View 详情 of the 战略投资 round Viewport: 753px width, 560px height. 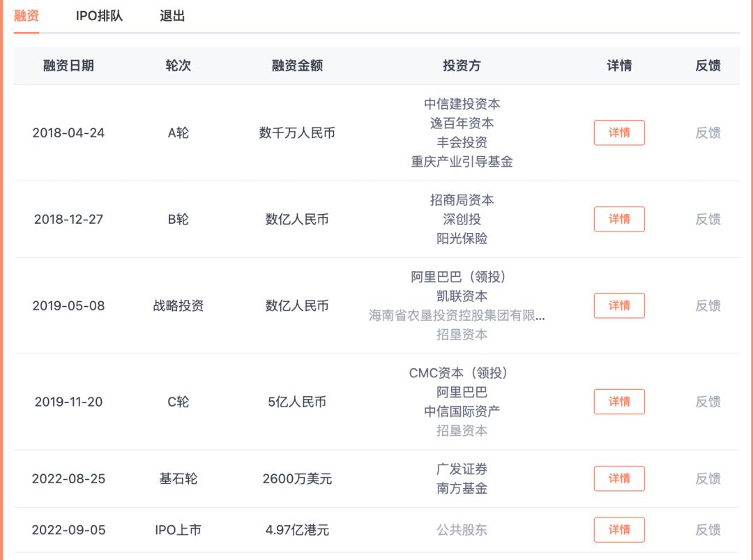619,305
